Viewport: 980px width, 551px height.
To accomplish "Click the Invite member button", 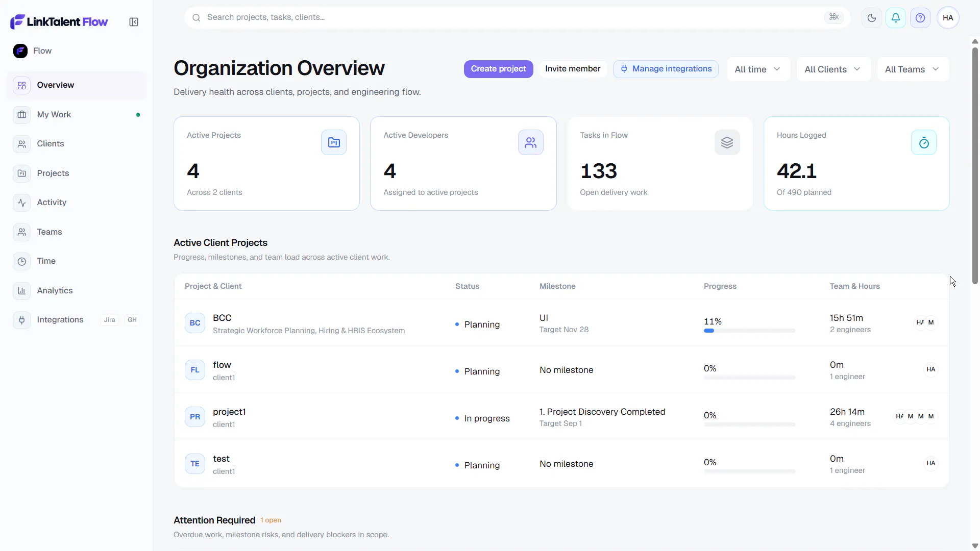I will coord(573,69).
